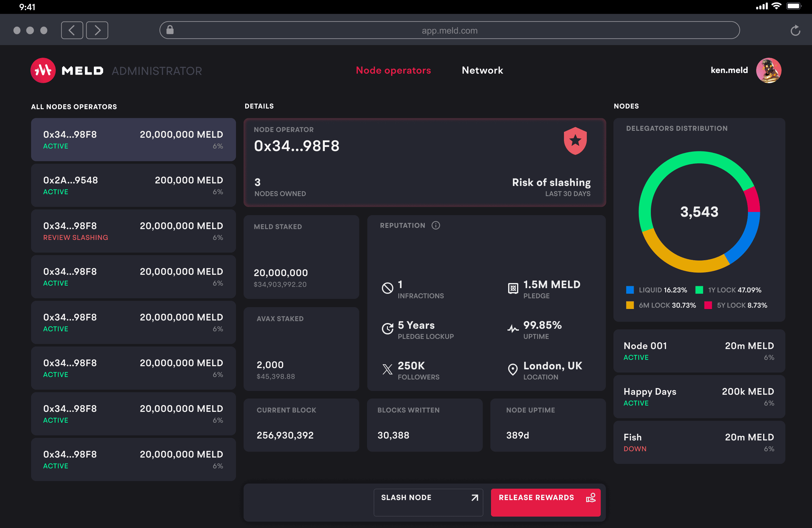812x528 pixels.
Task: Click the 1Y Lock legend swatch
Action: coord(699,290)
